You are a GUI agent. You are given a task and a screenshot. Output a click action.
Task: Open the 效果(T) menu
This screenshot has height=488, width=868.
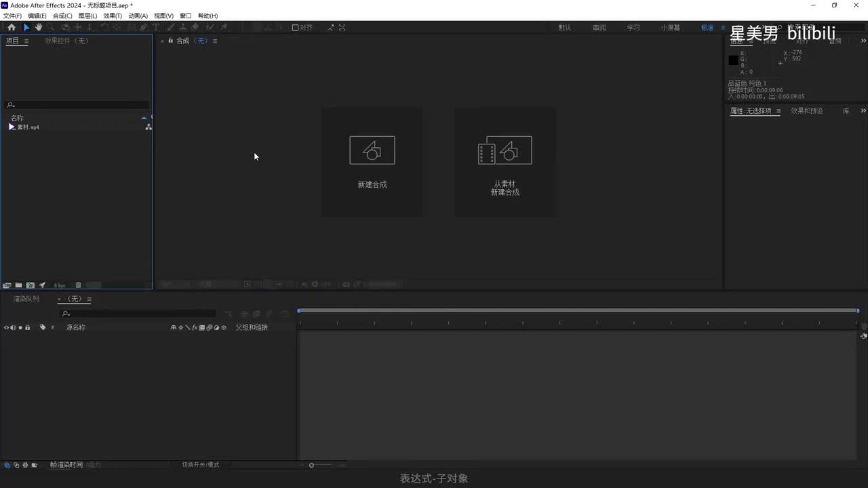pyautogui.click(x=113, y=16)
